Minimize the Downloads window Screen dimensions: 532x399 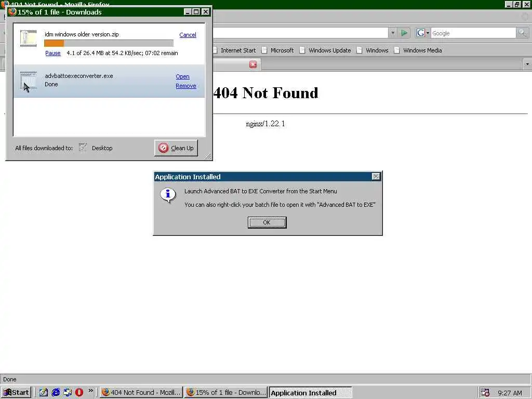tap(188, 12)
